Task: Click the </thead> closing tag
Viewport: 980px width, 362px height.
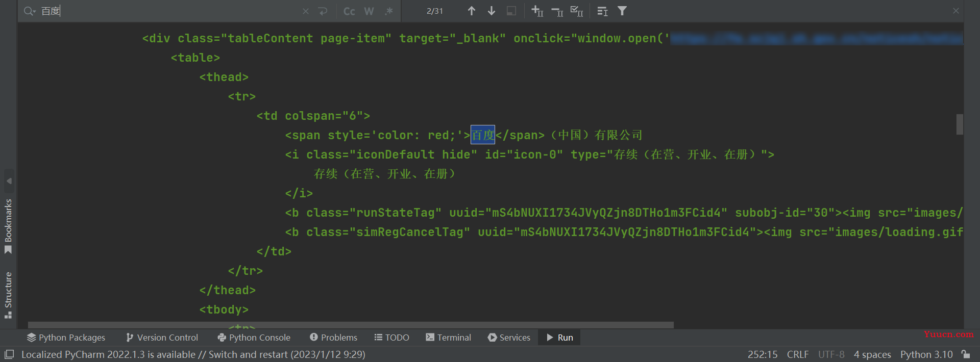Action: coord(228,290)
